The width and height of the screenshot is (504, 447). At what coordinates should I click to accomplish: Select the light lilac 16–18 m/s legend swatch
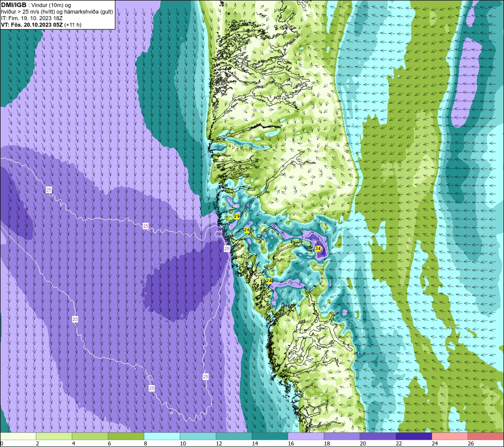306,436
